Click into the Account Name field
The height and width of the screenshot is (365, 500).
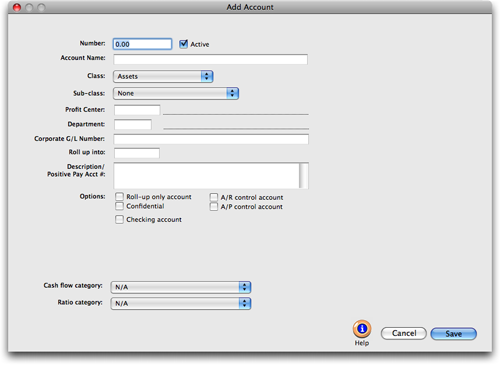pyautogui.click(x=210, y=59)
